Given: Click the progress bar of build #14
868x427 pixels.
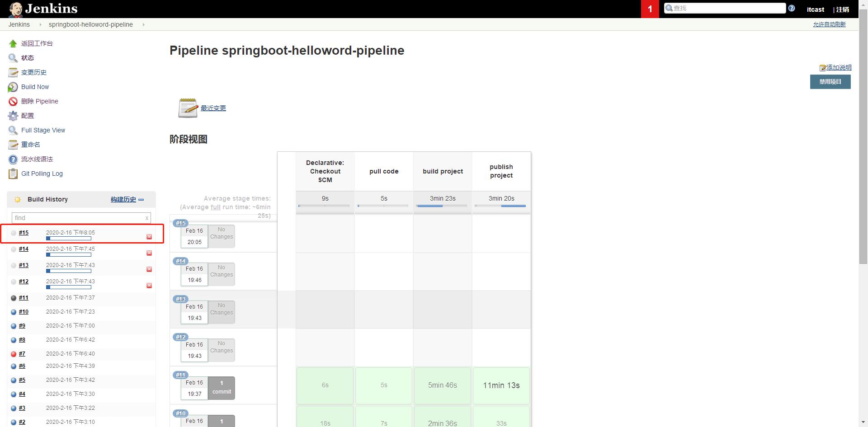Looking at the screenshot, I should (69, 255).
